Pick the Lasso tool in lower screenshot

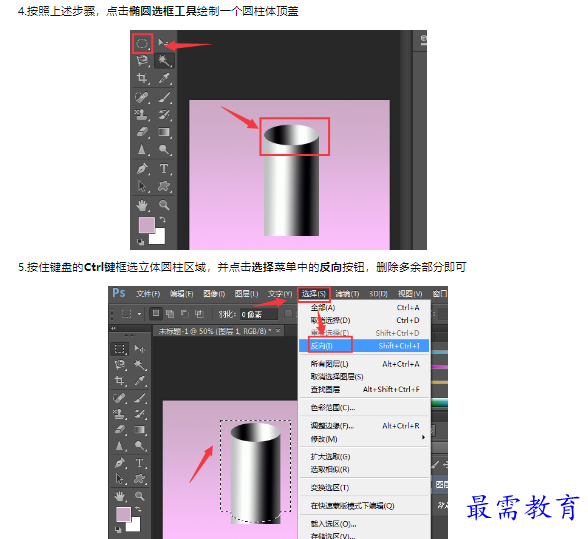[120, 365]
